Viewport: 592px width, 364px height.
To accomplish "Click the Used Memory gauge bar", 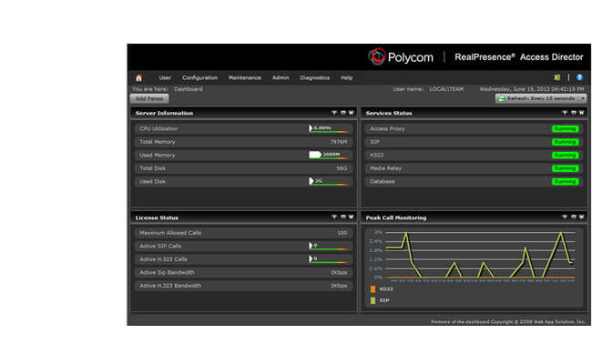I will coord(329,155).
